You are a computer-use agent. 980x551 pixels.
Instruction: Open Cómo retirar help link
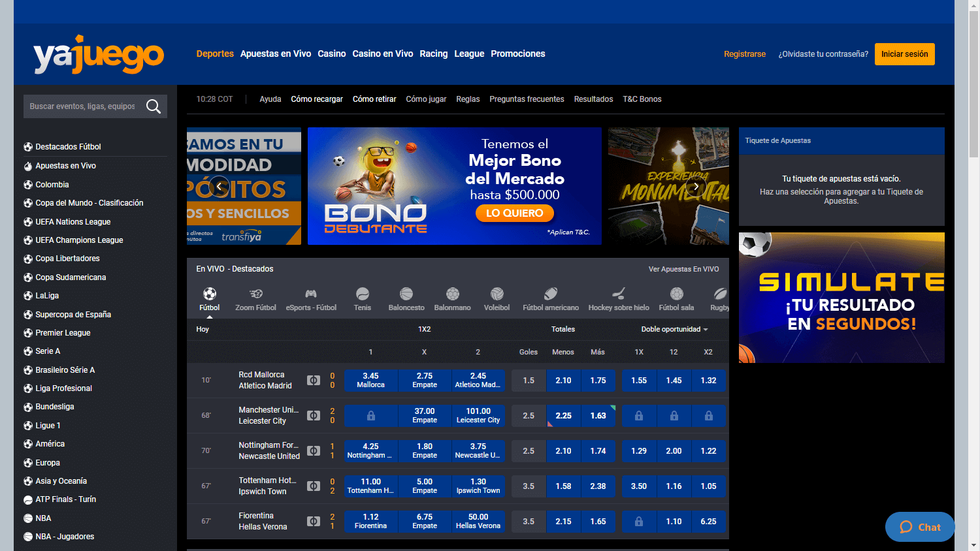coord(374,99)
